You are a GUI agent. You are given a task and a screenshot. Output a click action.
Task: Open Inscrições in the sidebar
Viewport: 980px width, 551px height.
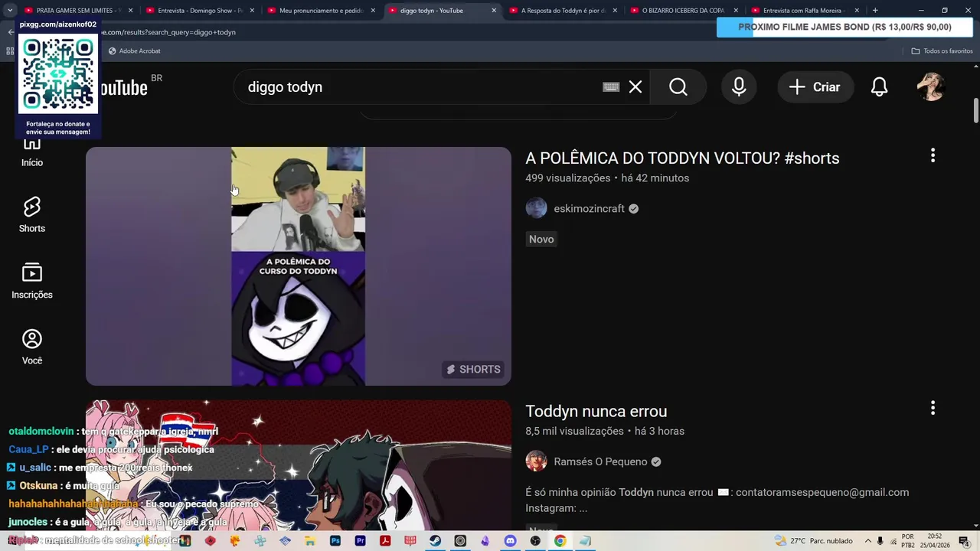[x=32, y=281]
